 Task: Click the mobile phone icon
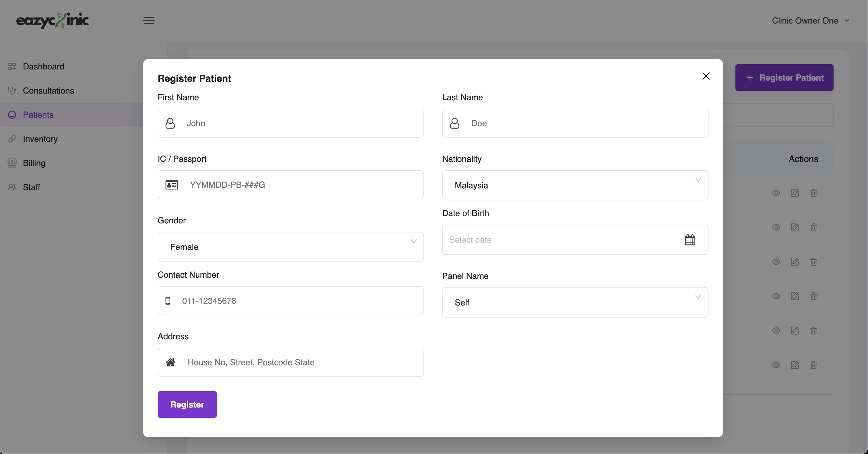[168, 301]
